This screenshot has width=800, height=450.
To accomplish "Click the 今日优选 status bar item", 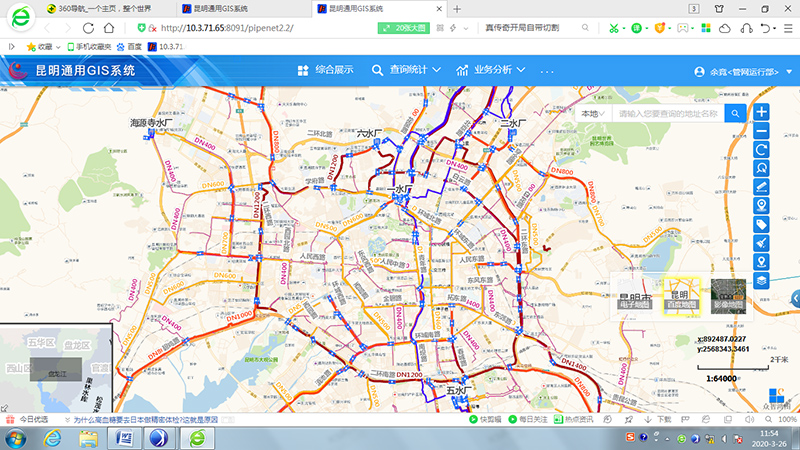I will click(x=29, y=419).
